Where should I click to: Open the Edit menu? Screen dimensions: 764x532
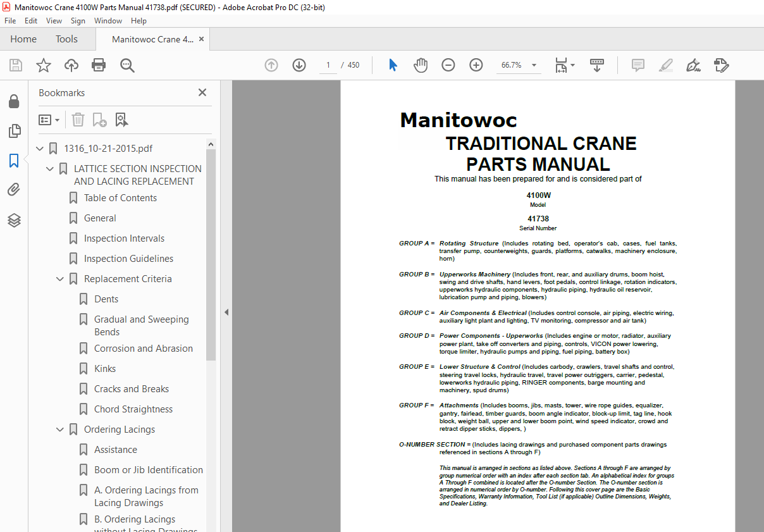(x=31, y=21)
